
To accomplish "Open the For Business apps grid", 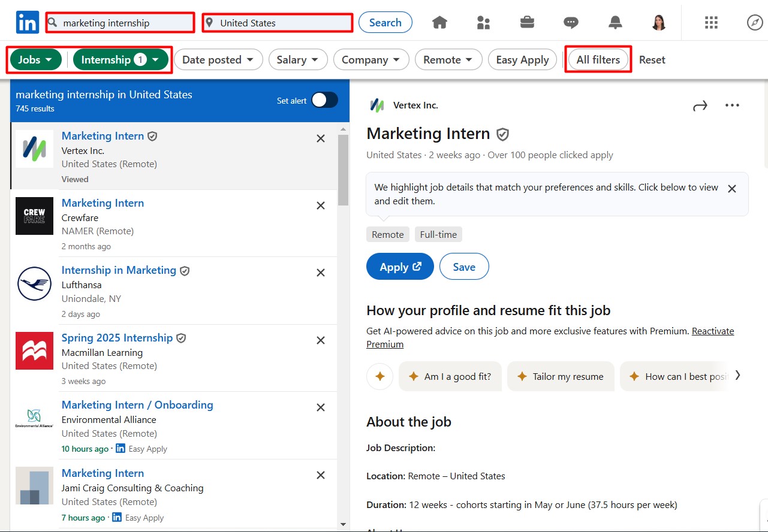I will click(x=711, y=22).
